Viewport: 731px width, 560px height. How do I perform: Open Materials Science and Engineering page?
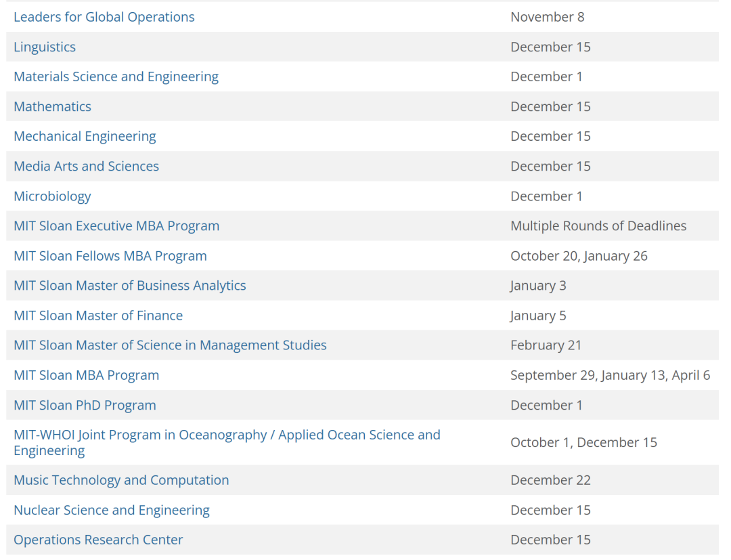tap(116, 77)
